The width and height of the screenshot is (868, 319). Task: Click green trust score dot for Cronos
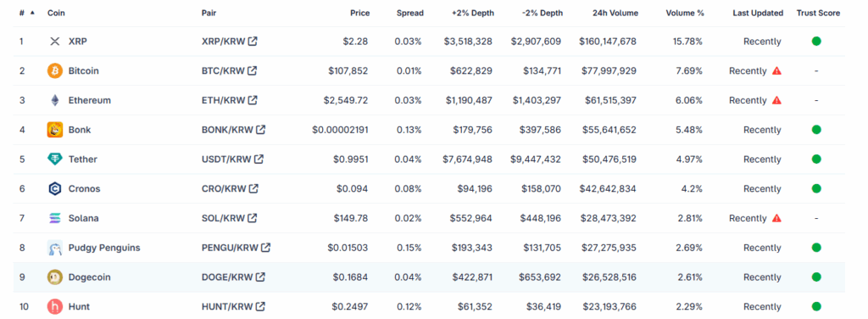pos(816,188)
